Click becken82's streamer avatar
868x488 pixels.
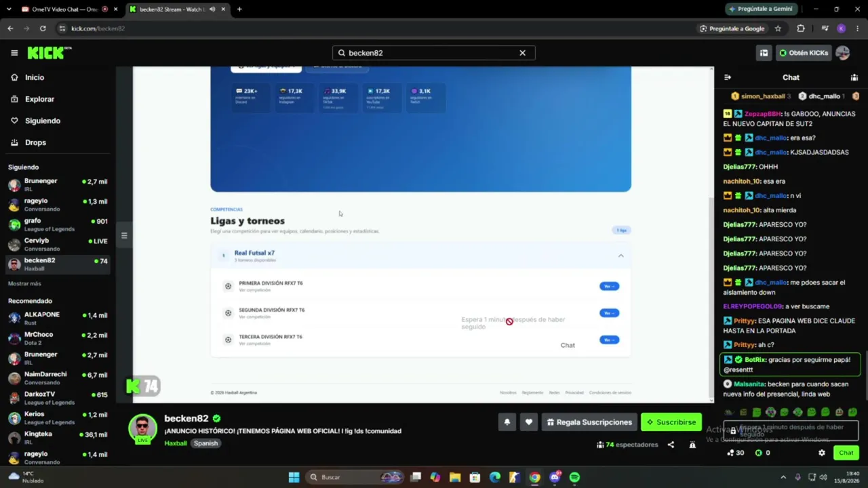pos(142,428)
